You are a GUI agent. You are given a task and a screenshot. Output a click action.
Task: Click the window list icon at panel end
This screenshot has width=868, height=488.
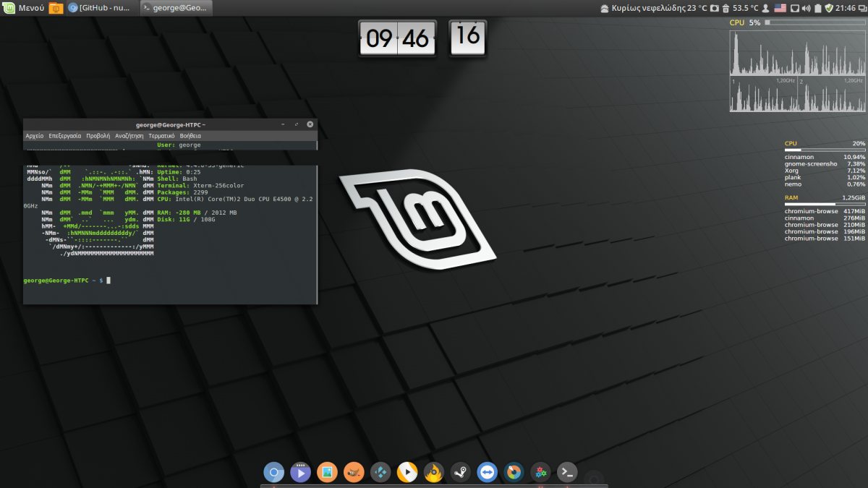(x=861, y=8)
